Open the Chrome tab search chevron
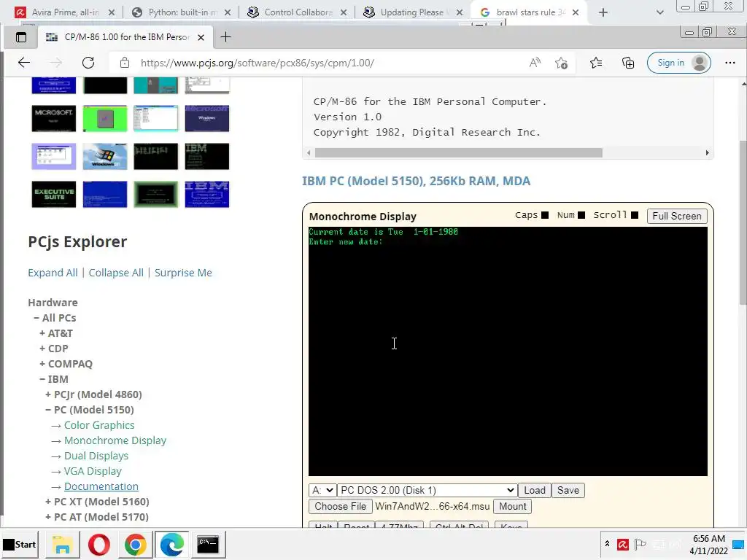Image resolution: width=747 pixels, height=560 pixels. (x=659, y=12)
